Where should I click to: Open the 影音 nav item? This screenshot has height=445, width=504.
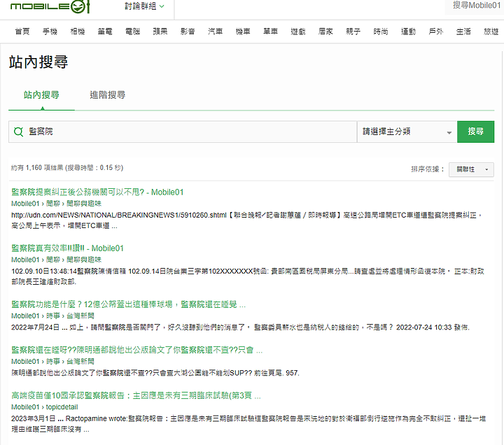(x=188, y=31)
